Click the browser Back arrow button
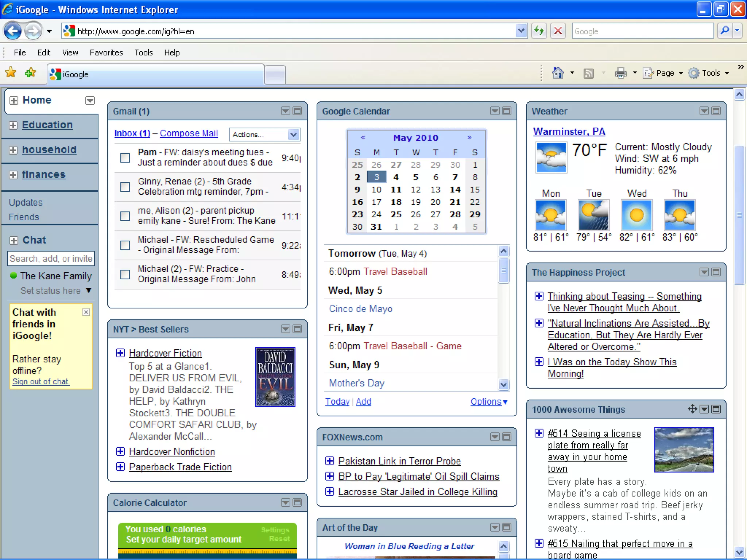 click(x=13, y=31)
